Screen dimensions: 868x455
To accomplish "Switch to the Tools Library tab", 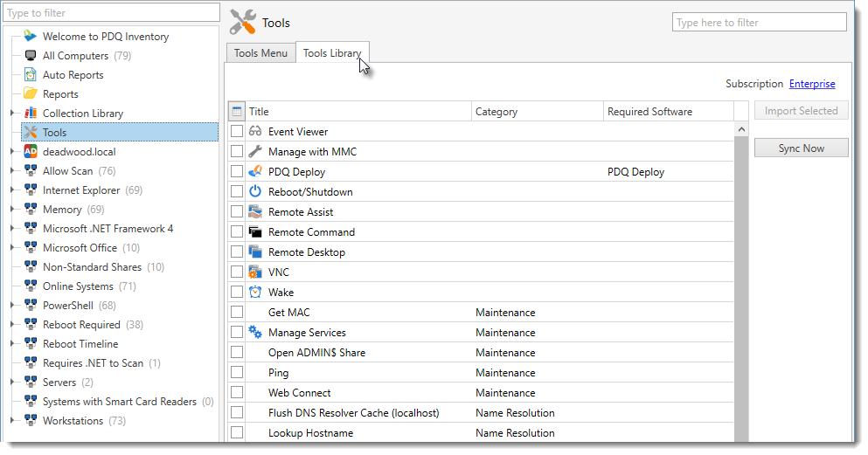I will [x=332, y=52].
